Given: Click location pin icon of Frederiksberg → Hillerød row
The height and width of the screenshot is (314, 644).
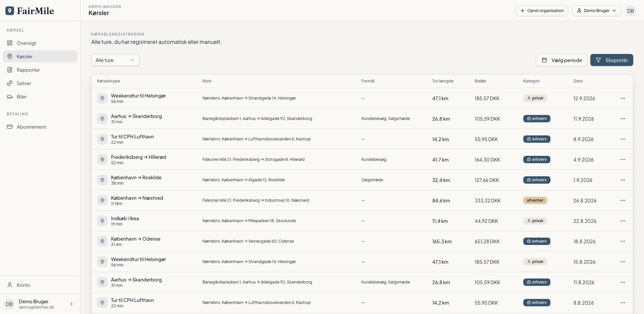Looking at the screenshot, I should tap(102, 160).
